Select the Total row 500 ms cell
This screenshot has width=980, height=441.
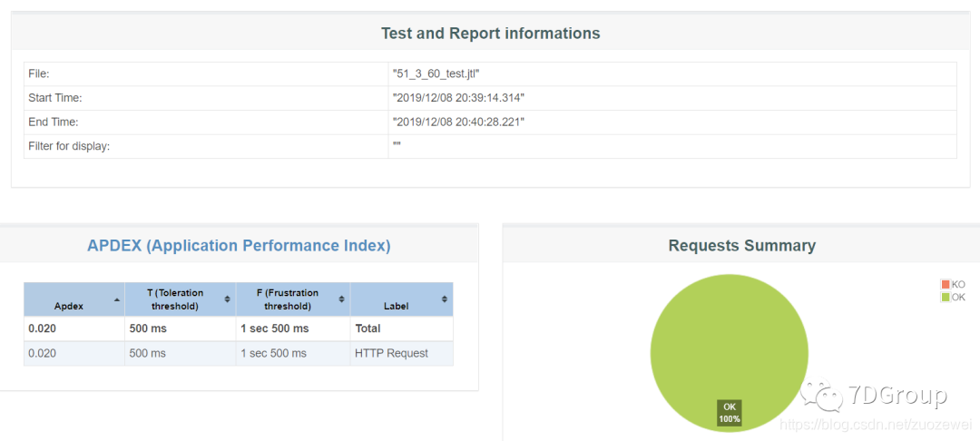(181, 328)
